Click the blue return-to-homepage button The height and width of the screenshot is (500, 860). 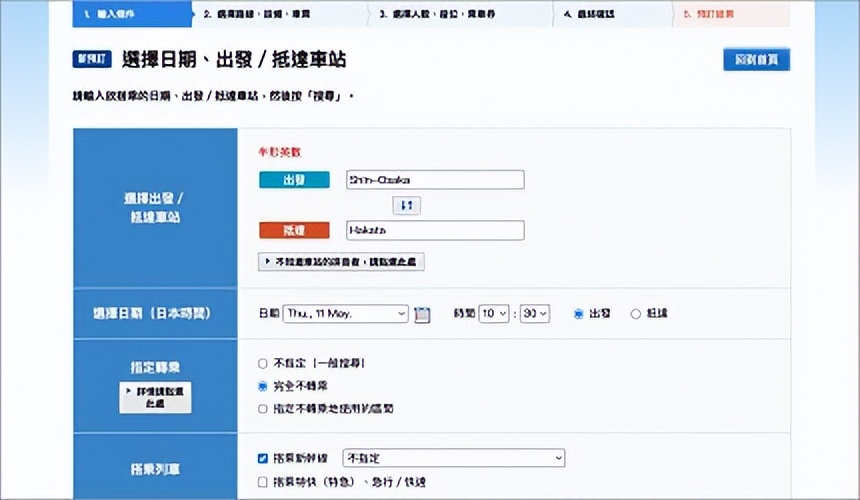pos(756,60)
